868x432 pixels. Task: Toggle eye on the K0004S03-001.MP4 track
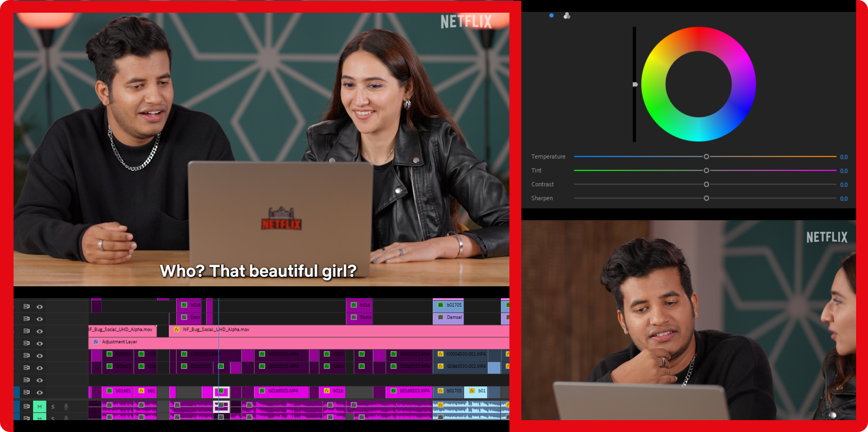click(40, 356)
